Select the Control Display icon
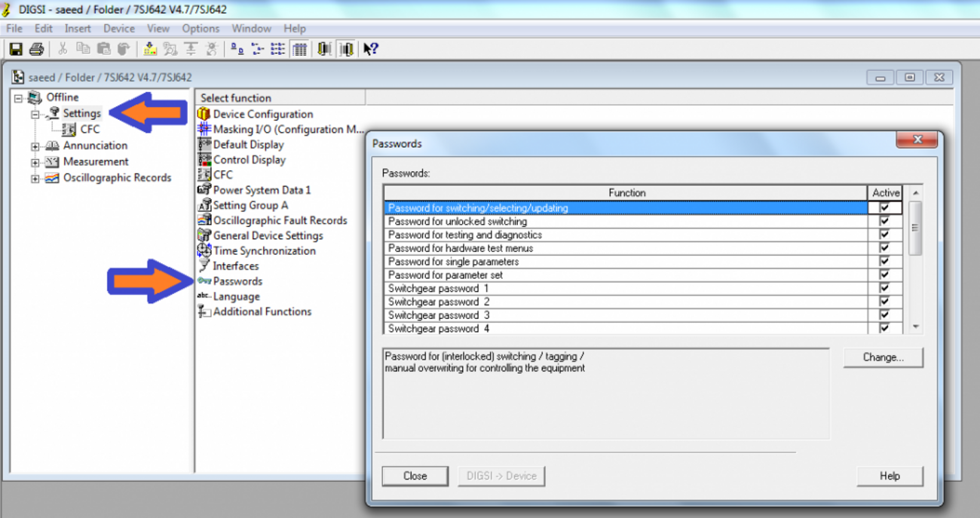 pos(204,159)
